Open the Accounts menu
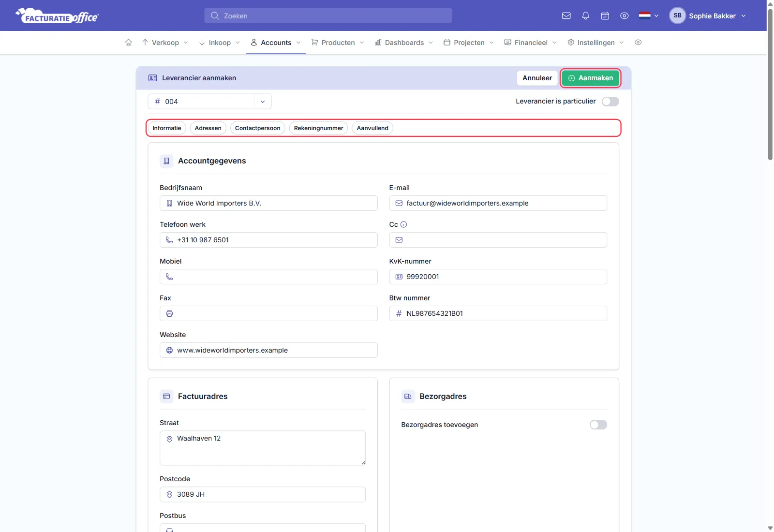The width and height of the screenshot is (774, 532). (x=276, y=43)
